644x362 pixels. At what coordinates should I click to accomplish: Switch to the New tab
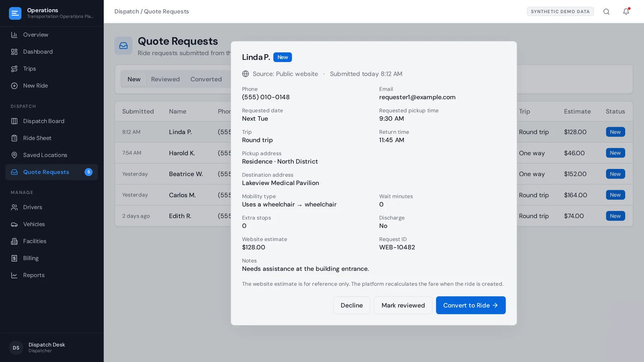[x=134, y=79]
